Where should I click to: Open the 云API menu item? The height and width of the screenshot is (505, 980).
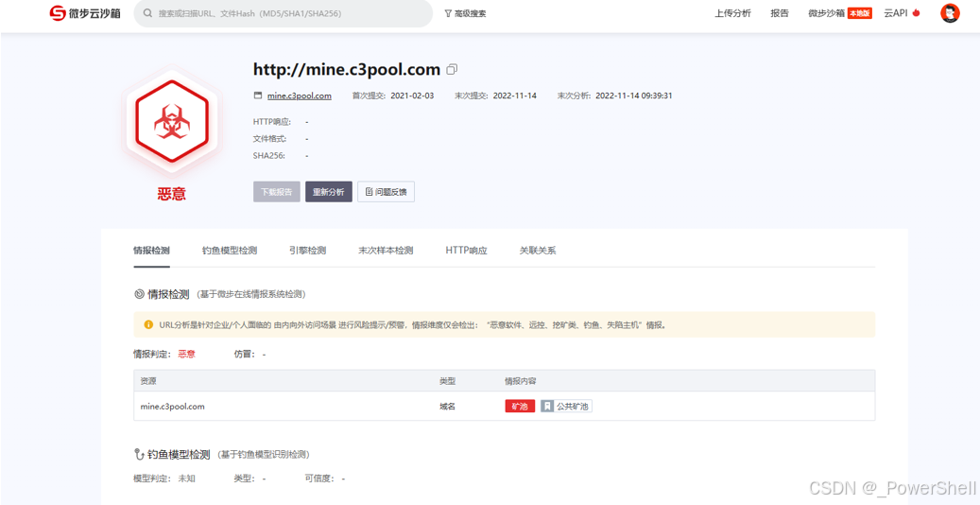(902, 13)
